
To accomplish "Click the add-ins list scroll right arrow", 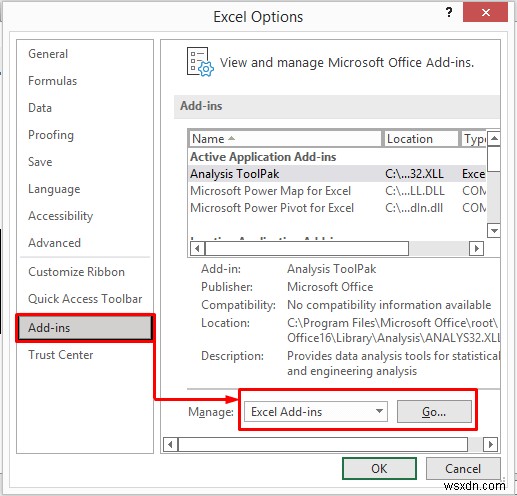I will click(x=476, y=248).
